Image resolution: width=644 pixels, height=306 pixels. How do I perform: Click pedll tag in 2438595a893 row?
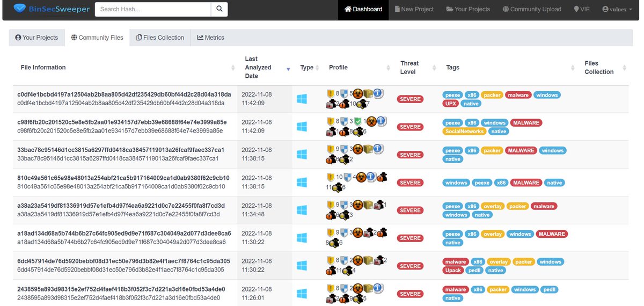[549, 290]
